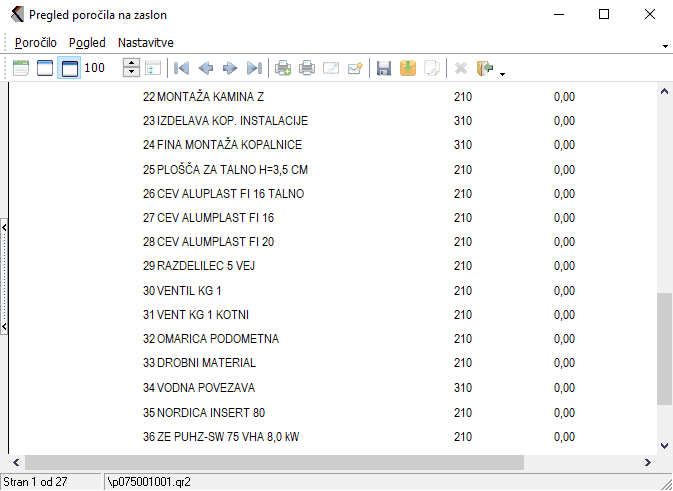Image resolution: width=673 pixels, height=491 pixels.
Task: Click the print report icon
Action: (x=308, y=68)
